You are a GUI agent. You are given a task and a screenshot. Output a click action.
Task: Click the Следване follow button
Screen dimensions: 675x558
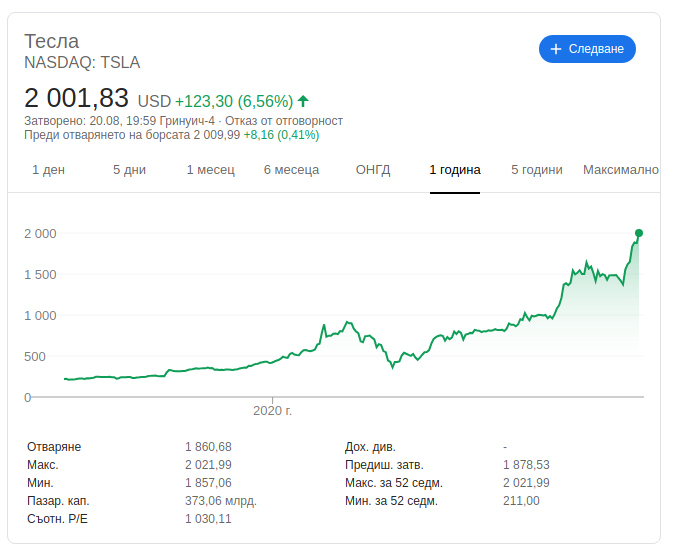587,49
